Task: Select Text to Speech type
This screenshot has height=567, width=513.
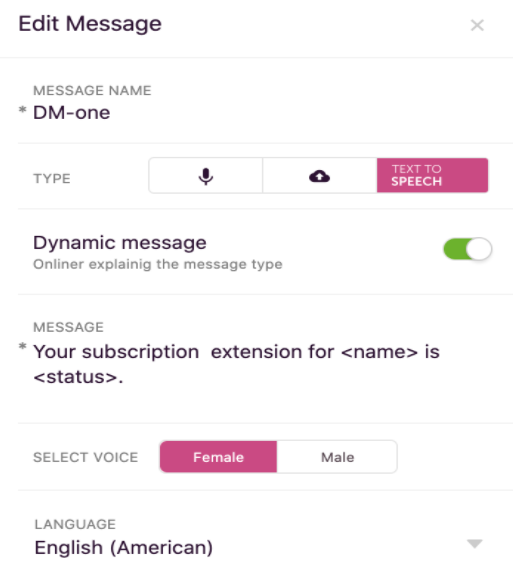Action: tap(432, 175)
